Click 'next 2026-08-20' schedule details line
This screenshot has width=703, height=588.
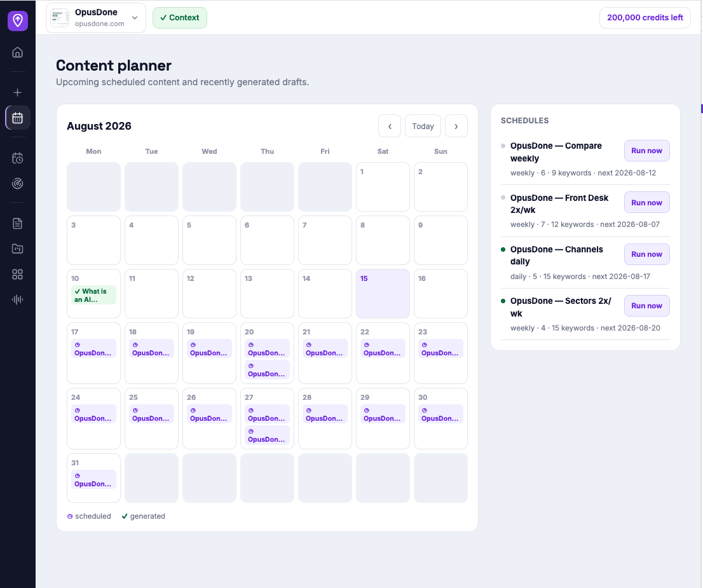click(x=585, y=328)
